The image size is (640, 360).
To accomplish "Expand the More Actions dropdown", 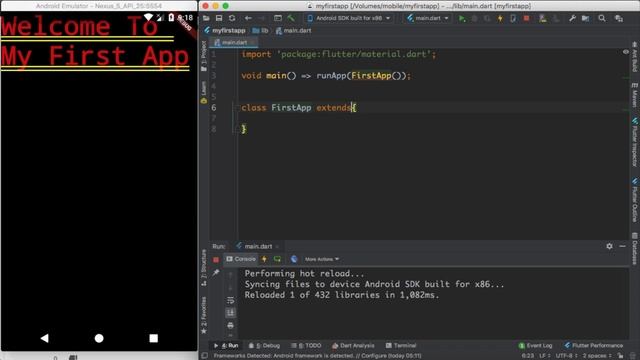I will coord(322,259).
